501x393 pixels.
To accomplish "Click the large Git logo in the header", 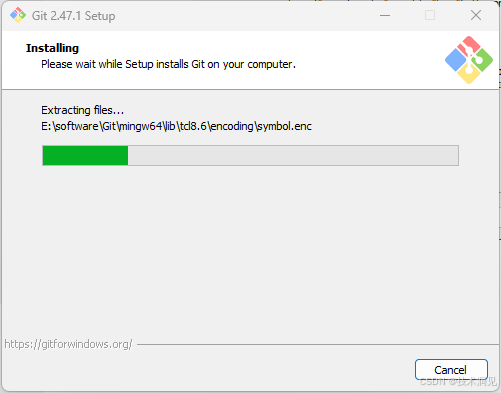I will (469, 60).
